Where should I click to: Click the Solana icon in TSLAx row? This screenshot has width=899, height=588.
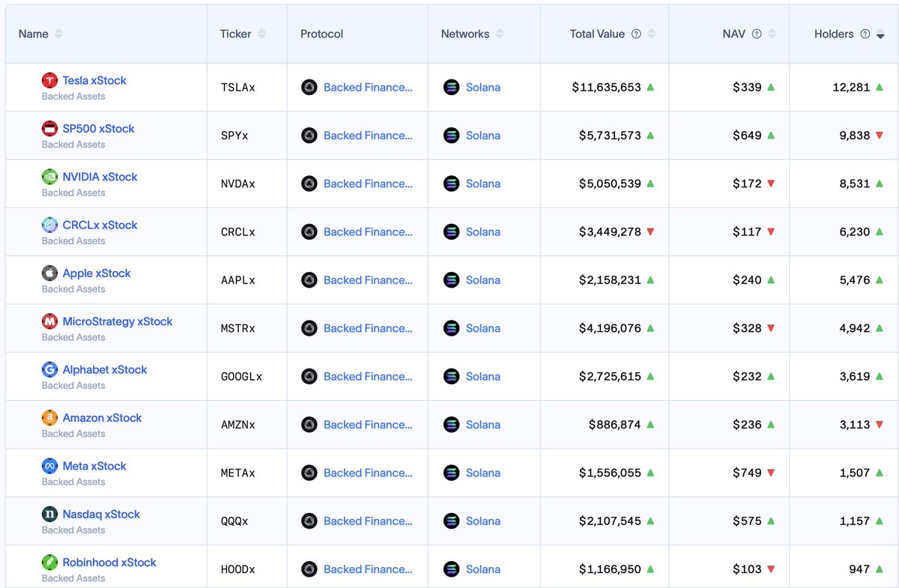pos(451,88)
